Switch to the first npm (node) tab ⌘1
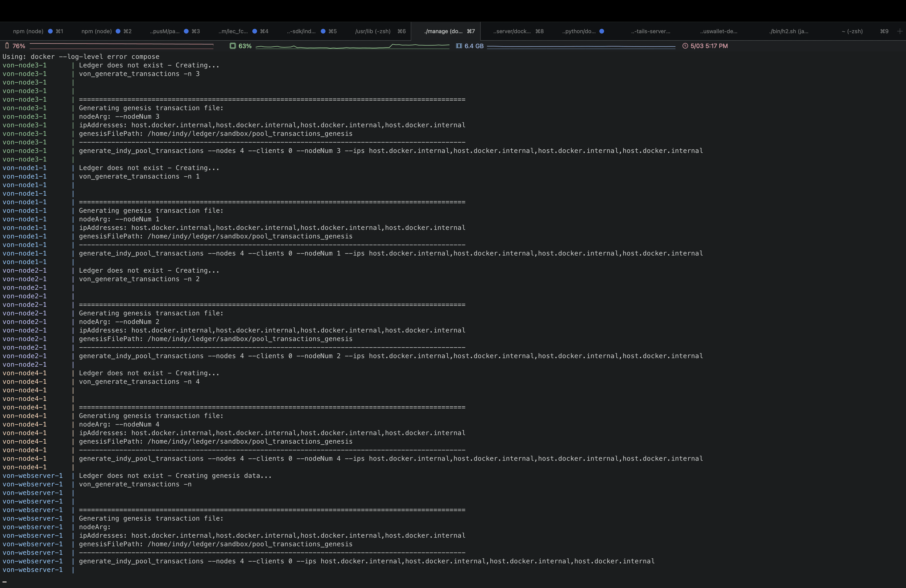Image resolution: width=906 pixels, height=588 pixels. tap(38, 31)
